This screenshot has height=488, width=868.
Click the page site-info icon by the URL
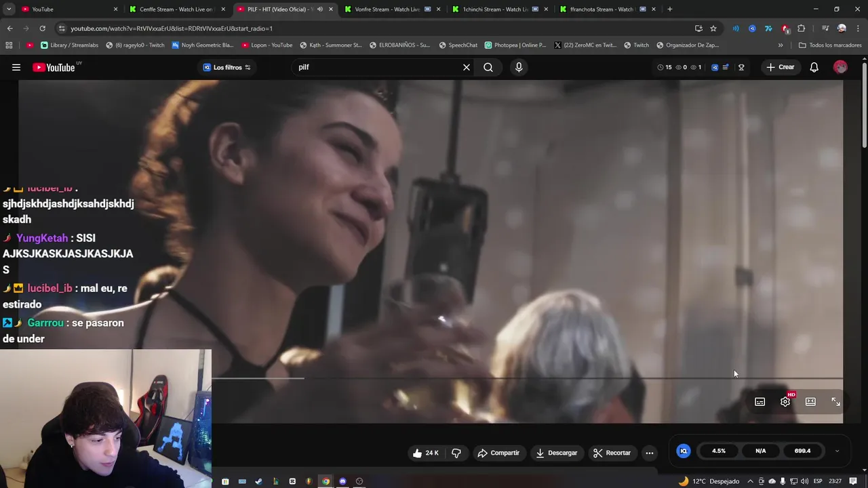pyautogui.click(x=62, y=28)
